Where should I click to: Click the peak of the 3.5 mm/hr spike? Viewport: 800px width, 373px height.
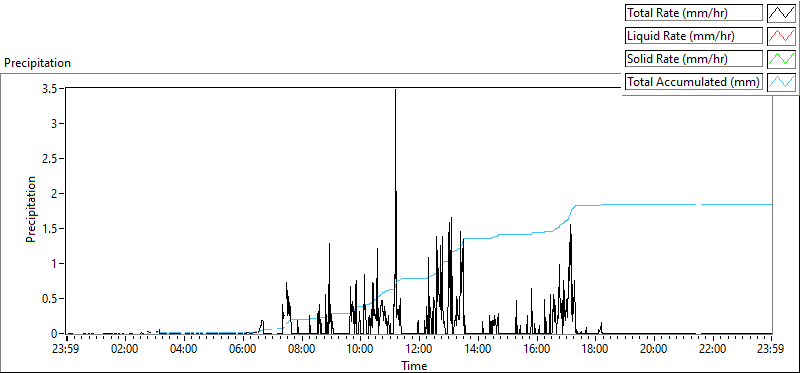pyautogui.click(x=395, y=90)
